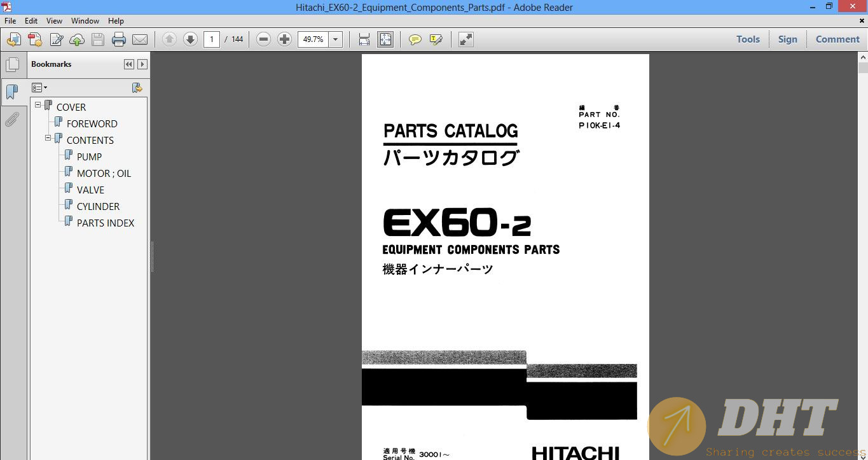The width and height of the screenshot is (868, 460).
Task: Click the Adobe Reader icon in title bar
Action: pyautogui.click(x=6, y=6)
